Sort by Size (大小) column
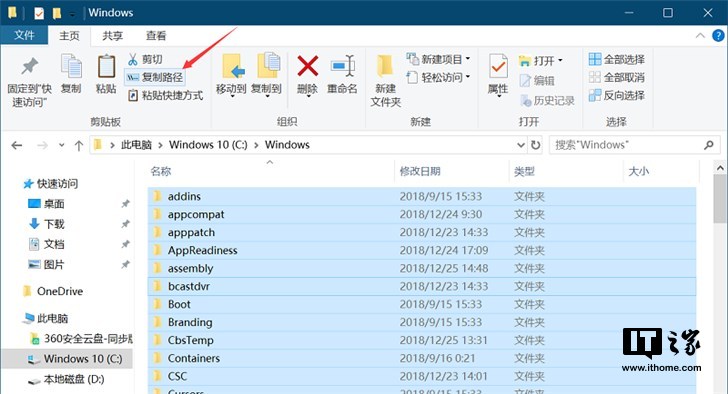 click(638, 171)
